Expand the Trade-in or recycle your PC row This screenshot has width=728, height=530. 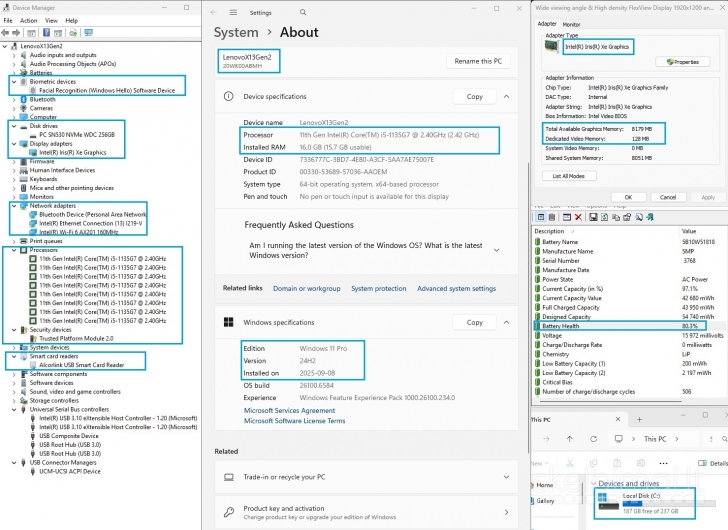pos(507,477)
